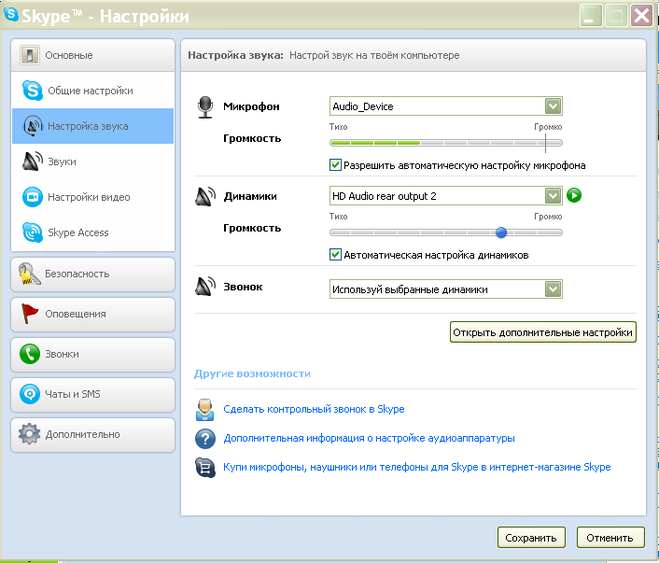Click the shopping cart store icon

pyautogui.click(x=205, y=467)
